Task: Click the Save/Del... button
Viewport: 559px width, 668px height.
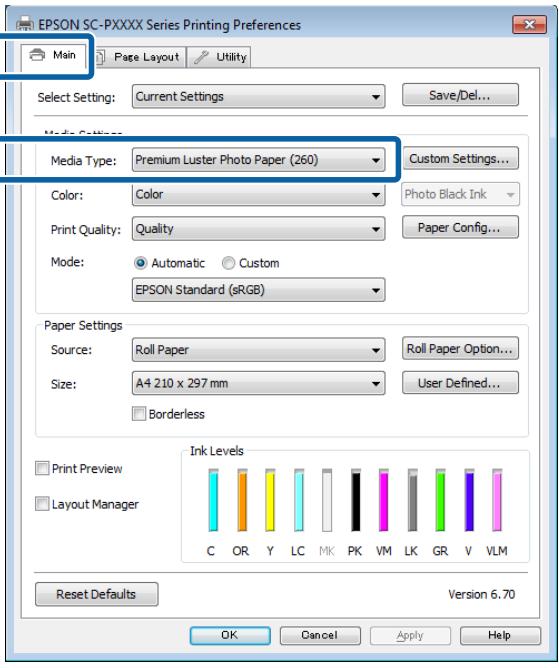Action: coord(460,95)
